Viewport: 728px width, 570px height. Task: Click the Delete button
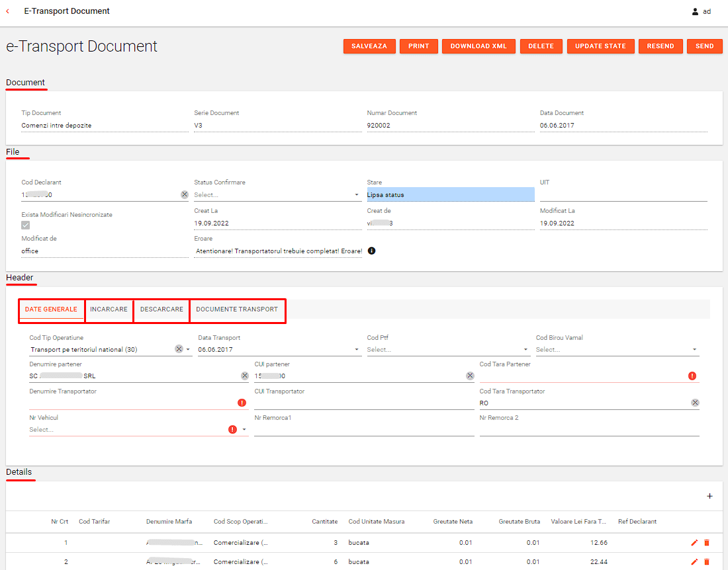tap(541, 46)
